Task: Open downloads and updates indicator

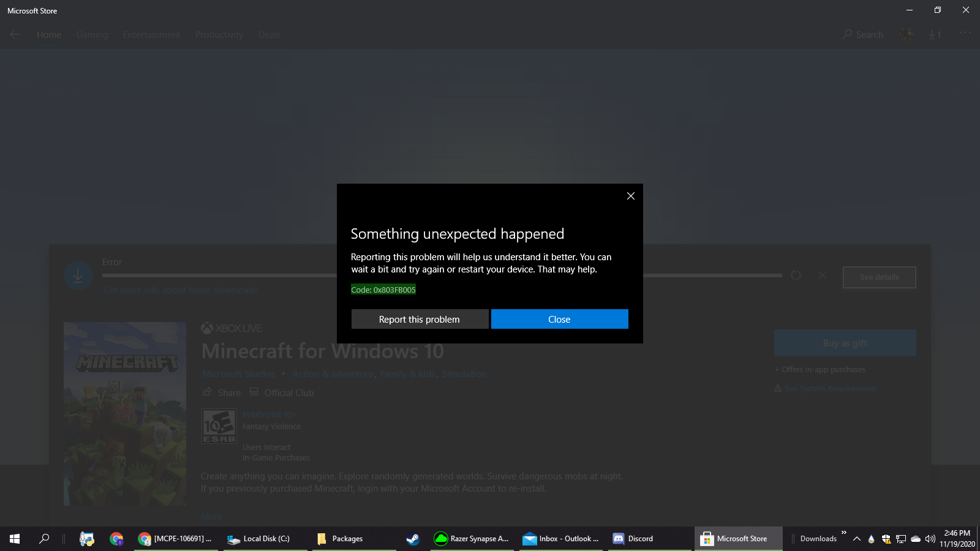Action: tap(935, 35)
